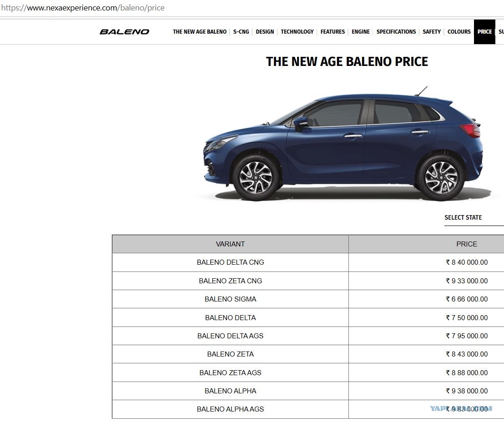The height and width of the screenshot is (422, 504).
Task: Click the page URL text
Action: click(x=83, y=8)
